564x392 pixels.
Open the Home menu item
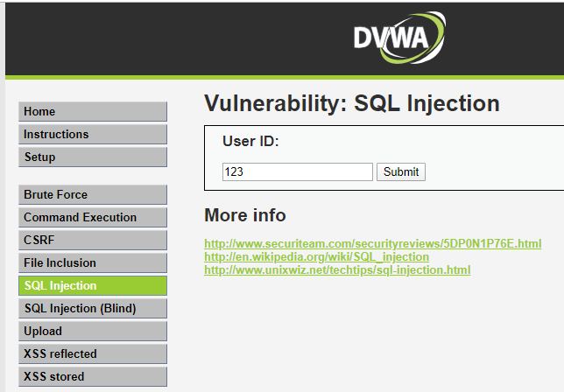click(92, 112)
